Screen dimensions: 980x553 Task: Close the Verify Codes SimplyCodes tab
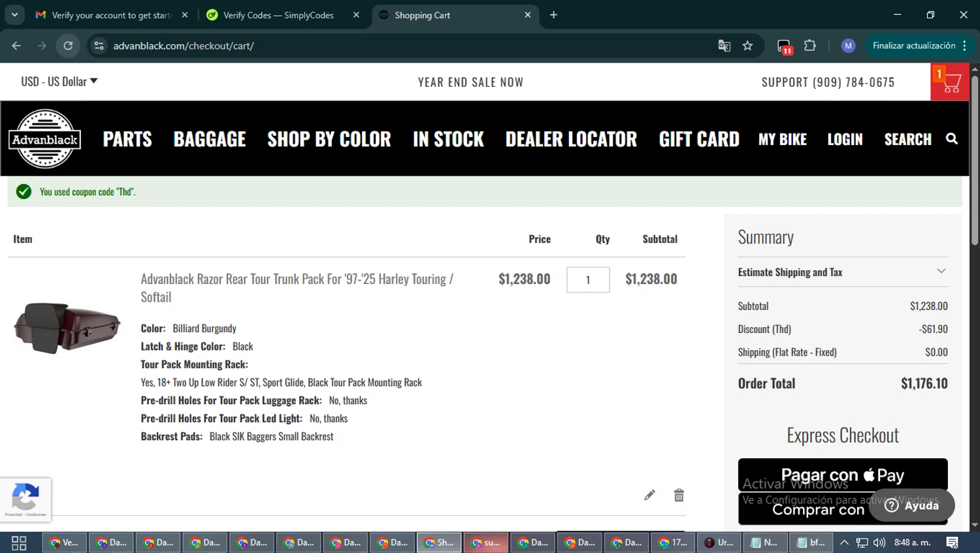coord(356,15)
